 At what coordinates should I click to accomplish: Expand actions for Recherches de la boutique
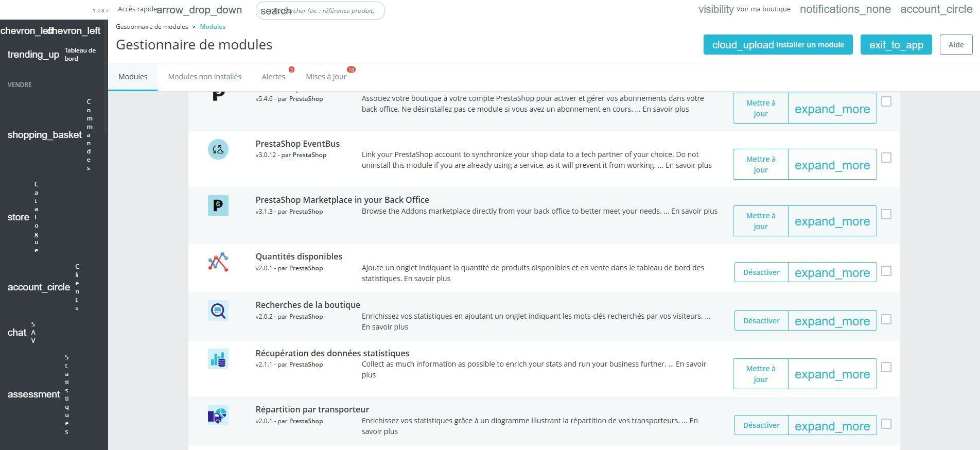pyautogui.click(x=832, y=321)
